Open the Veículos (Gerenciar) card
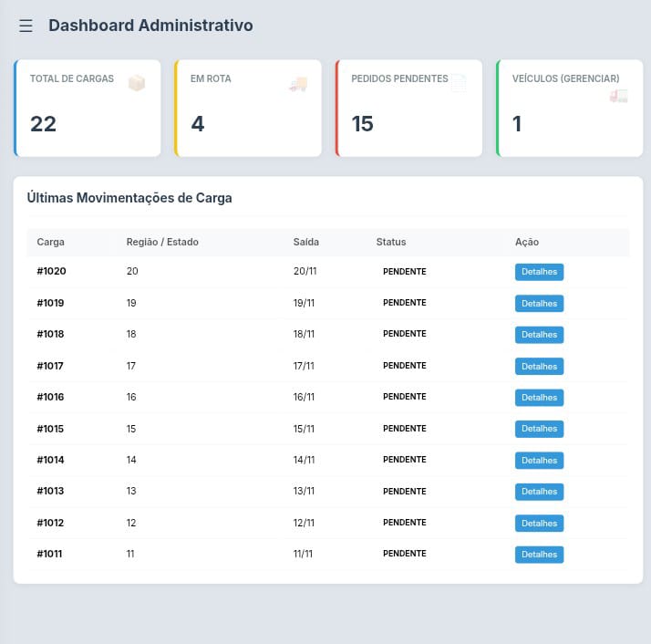 click(x=569, y=109)
